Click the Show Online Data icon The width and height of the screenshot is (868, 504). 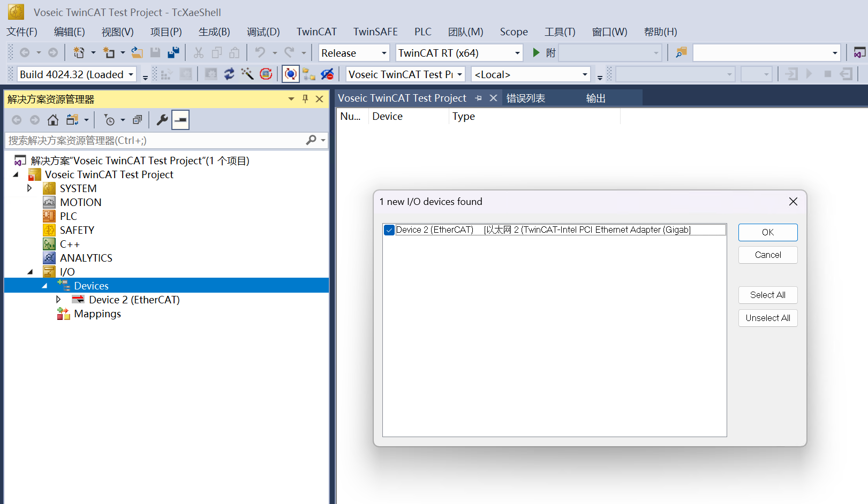pos(290,74)
